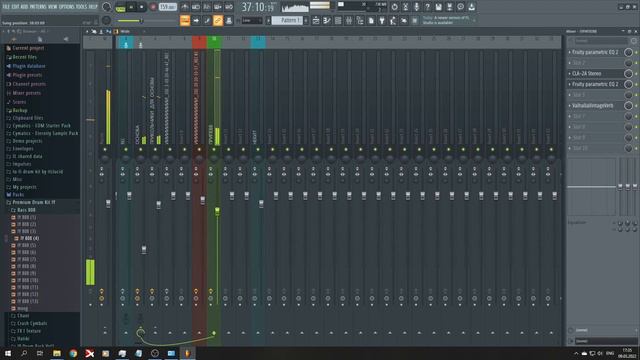Screen dimensions: 640x360
Task: Click the audio editor scissors icon
Action: (405, 7)
